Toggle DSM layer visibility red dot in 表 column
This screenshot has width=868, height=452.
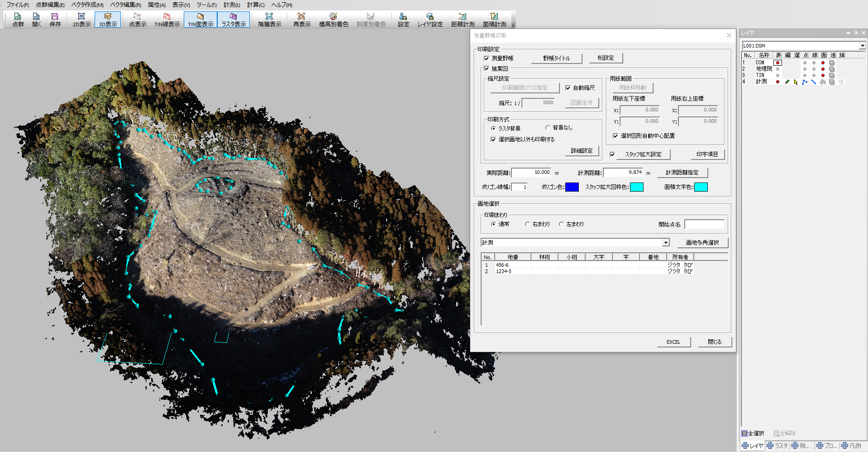pyautogui.click(x=777, y=63)
